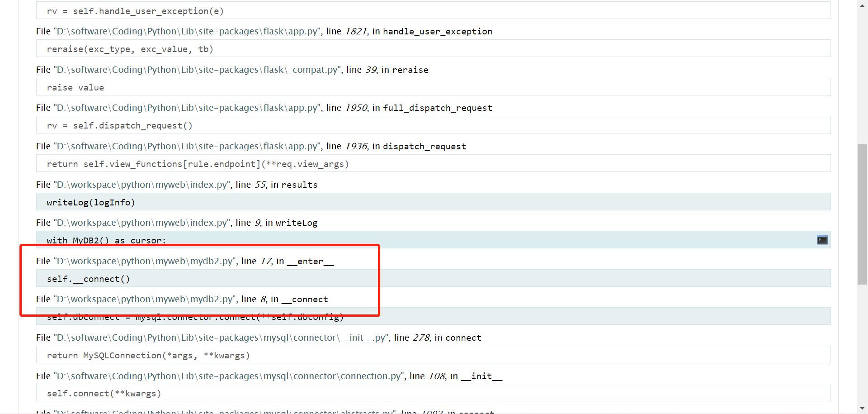Click the function name 'results'
868x414 pixels.
[x=299, y=185]
